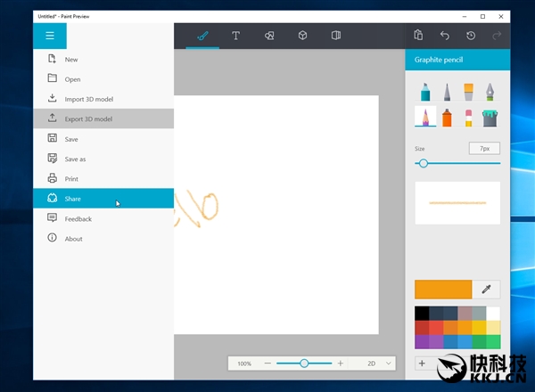535x392 pixels.
Task: Click the Redo arrow
Action: coord(497,36)
